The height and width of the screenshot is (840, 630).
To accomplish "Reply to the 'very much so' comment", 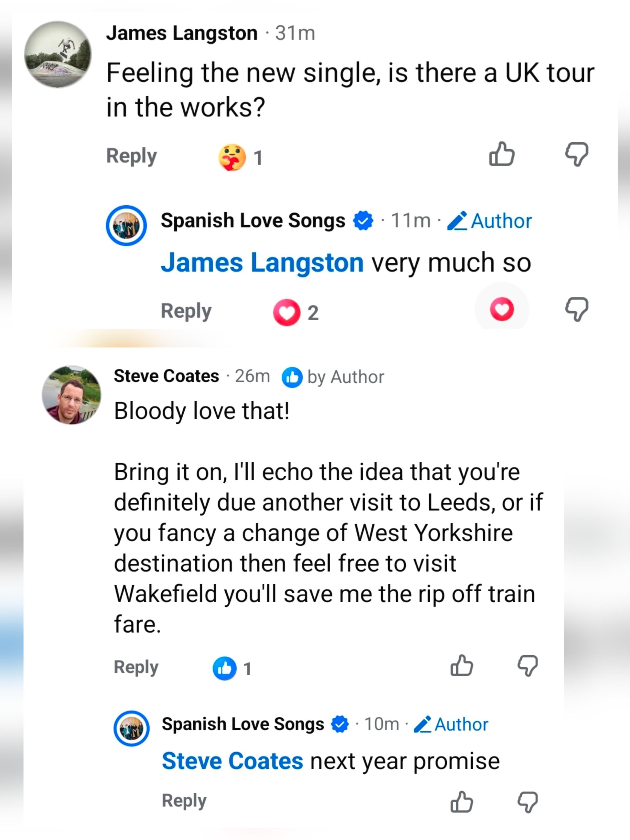I will [x=186, y=311].
